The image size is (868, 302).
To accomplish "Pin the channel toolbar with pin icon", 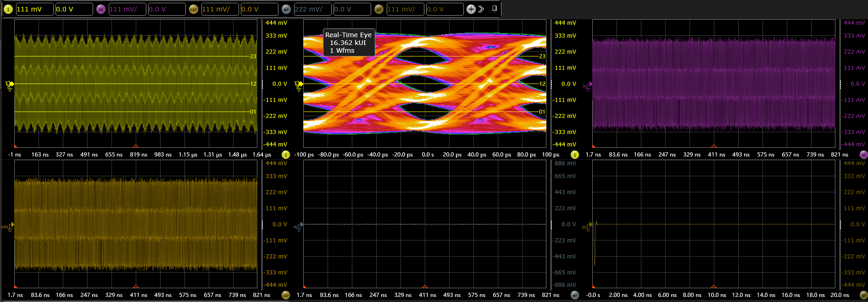I will (495, 8).
